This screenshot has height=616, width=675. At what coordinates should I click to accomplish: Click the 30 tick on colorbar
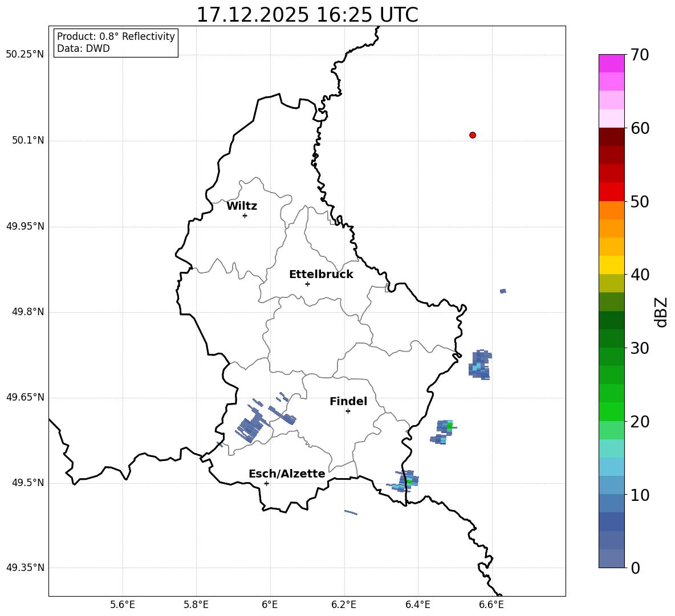(x=640, y=348)
